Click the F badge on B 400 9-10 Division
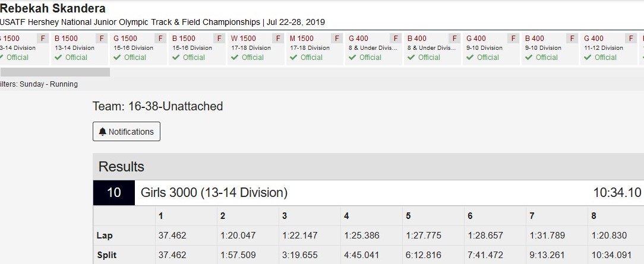 (x=572, y=39)
